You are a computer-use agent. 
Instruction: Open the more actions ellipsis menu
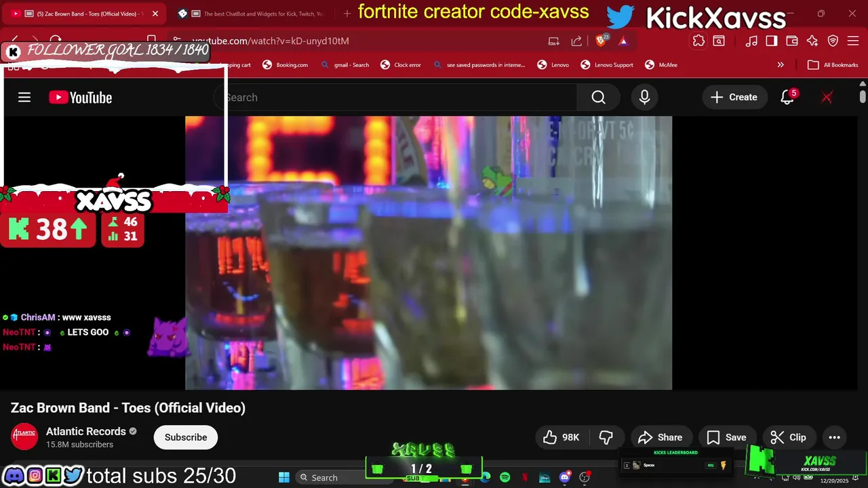(x=835, y=437)
